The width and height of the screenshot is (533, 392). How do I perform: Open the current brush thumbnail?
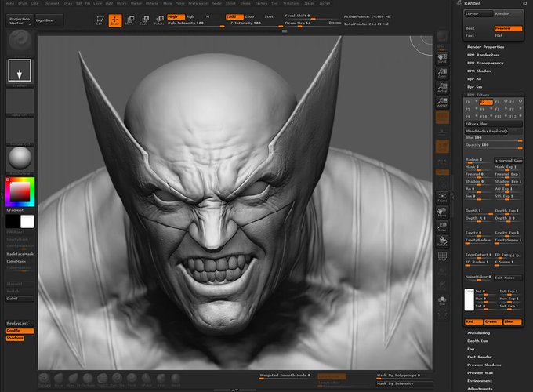tap(20, 43)
